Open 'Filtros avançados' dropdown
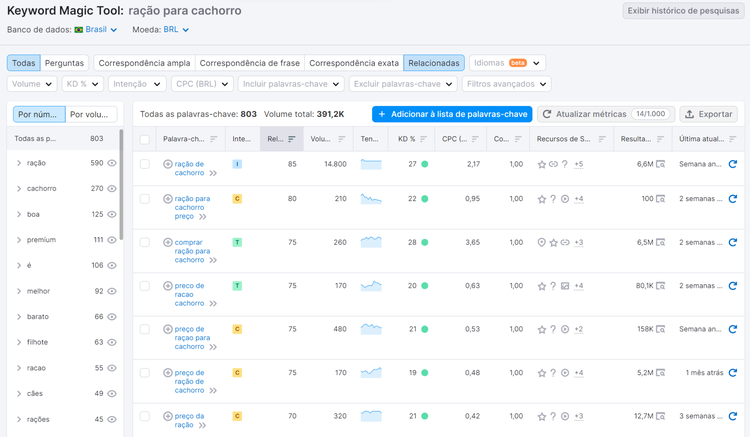Image resolution: width=750 pixels, height=437 pixels. click(507, 84)
